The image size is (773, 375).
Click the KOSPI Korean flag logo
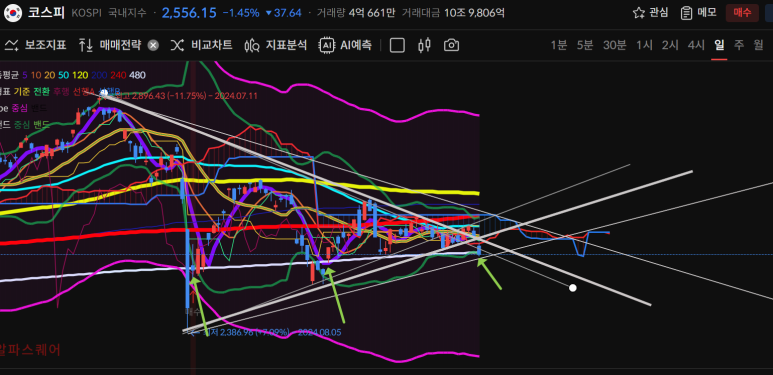coord(12,13)
